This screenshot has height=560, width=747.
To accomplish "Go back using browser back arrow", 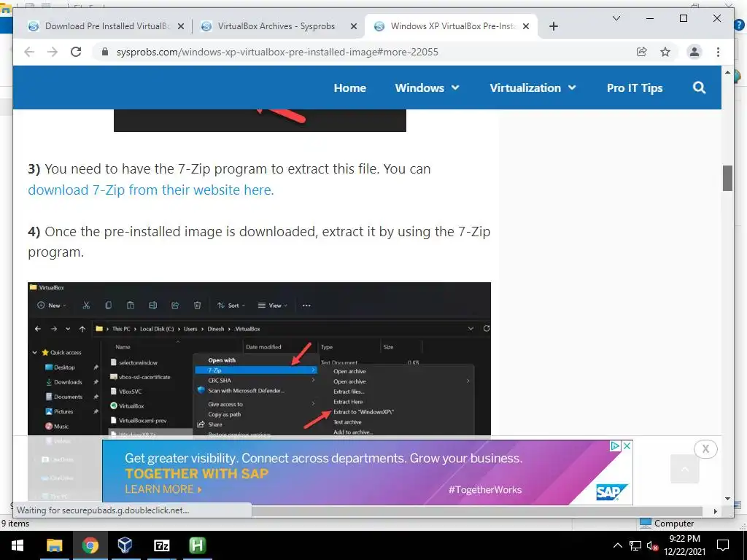I will (x=29, y=52).
